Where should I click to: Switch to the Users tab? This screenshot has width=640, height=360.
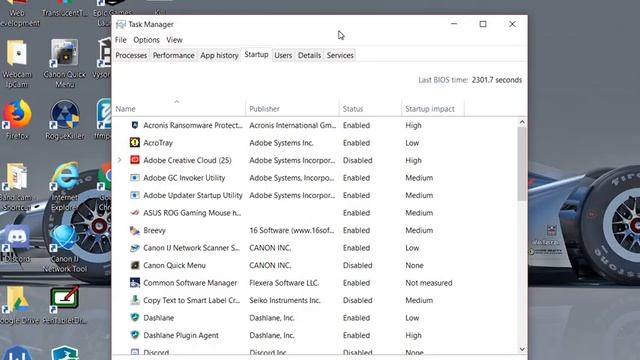[283, 55]
